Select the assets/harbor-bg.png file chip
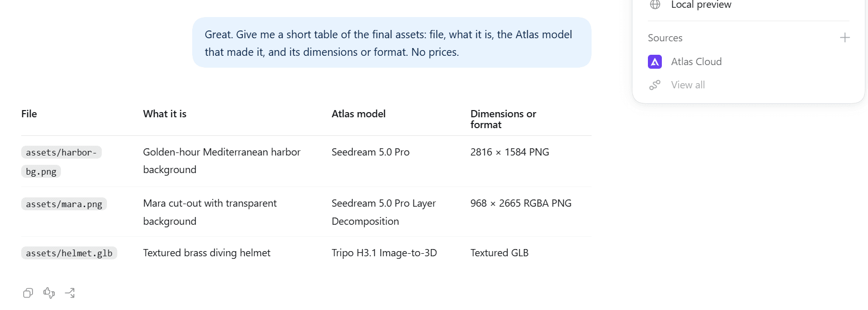This screenshot has width=868, height=310. 61,162
